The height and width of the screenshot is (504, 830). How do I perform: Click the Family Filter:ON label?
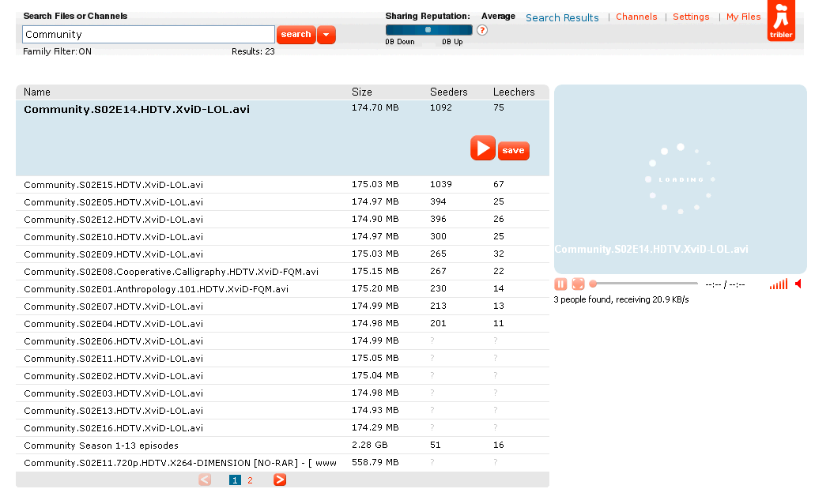point(57,51)
